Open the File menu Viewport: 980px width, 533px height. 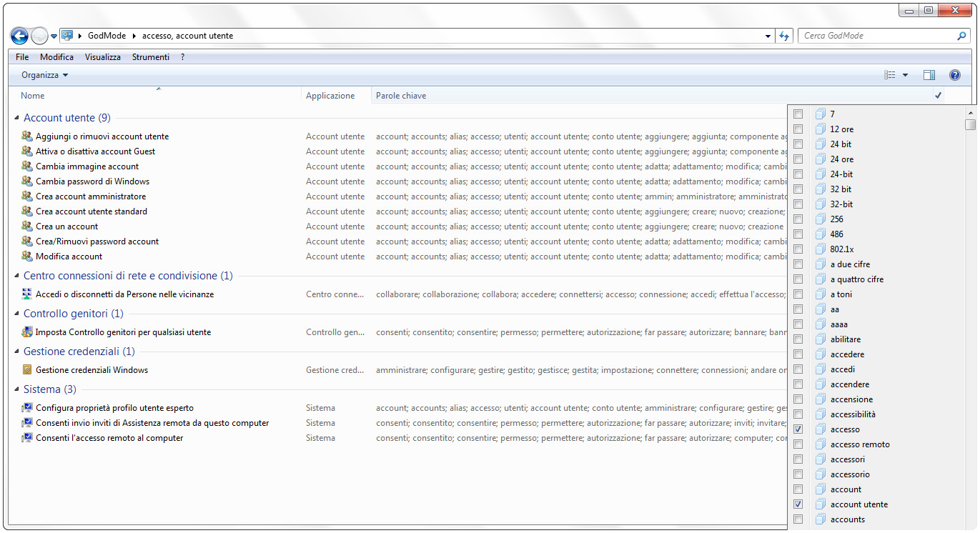(x=22, y=57)
